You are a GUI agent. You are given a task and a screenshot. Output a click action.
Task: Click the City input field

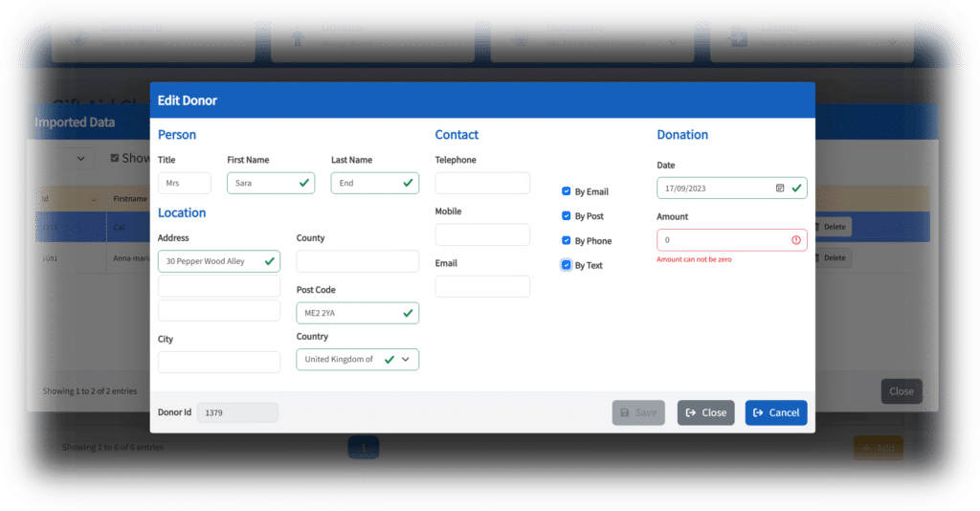tap(219, 363)
